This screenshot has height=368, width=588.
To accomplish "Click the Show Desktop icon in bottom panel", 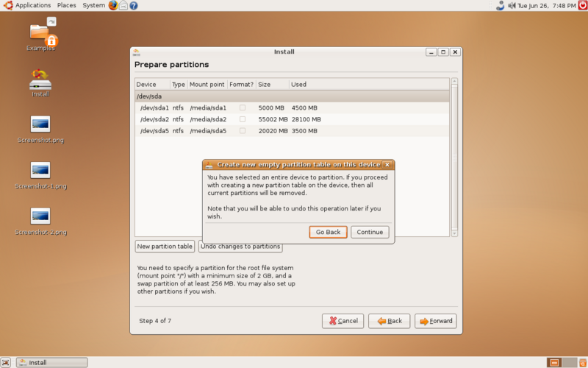I will (x=5, y=362).
